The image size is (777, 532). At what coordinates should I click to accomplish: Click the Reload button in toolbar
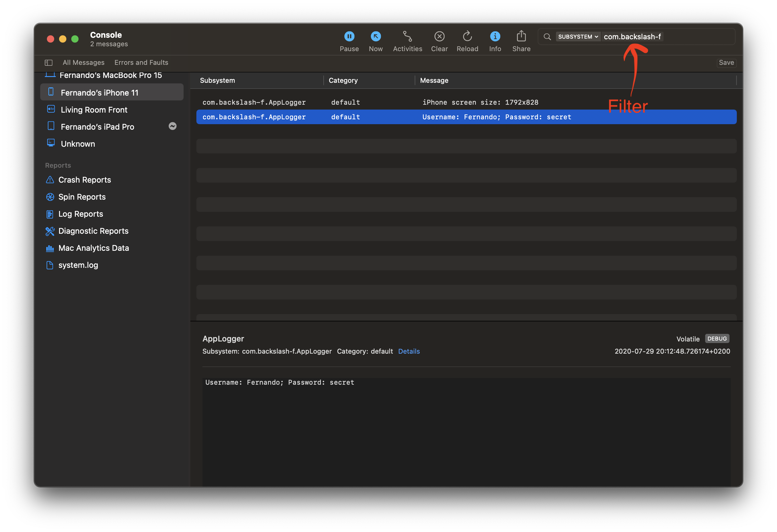466,37
